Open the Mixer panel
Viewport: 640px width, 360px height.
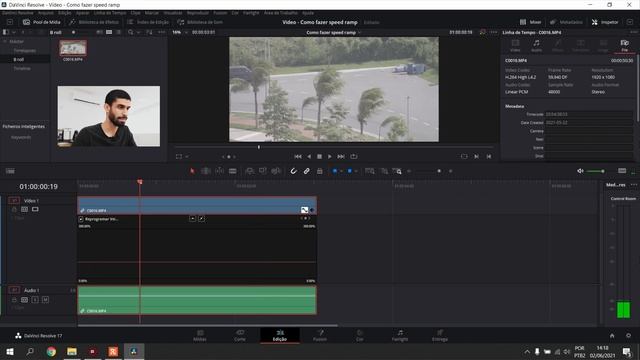click(x=530, y=22)
